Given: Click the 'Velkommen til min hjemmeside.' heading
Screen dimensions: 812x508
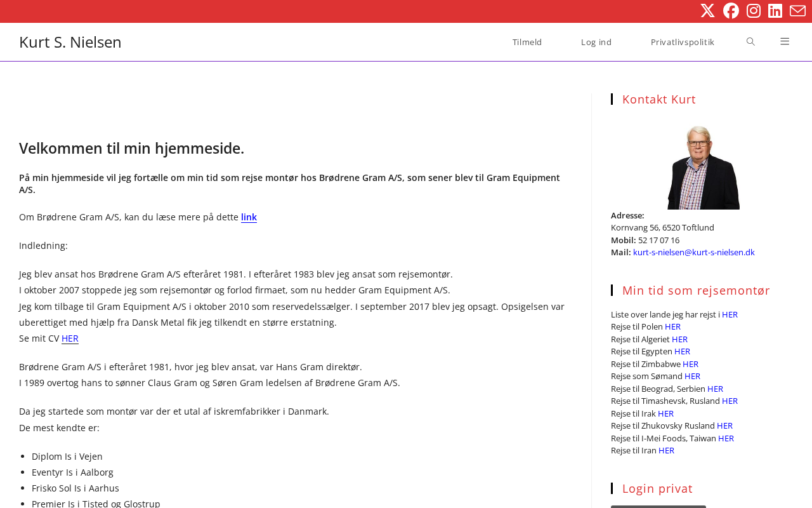Looking at the screenshot, I should (x=131, y=148).
